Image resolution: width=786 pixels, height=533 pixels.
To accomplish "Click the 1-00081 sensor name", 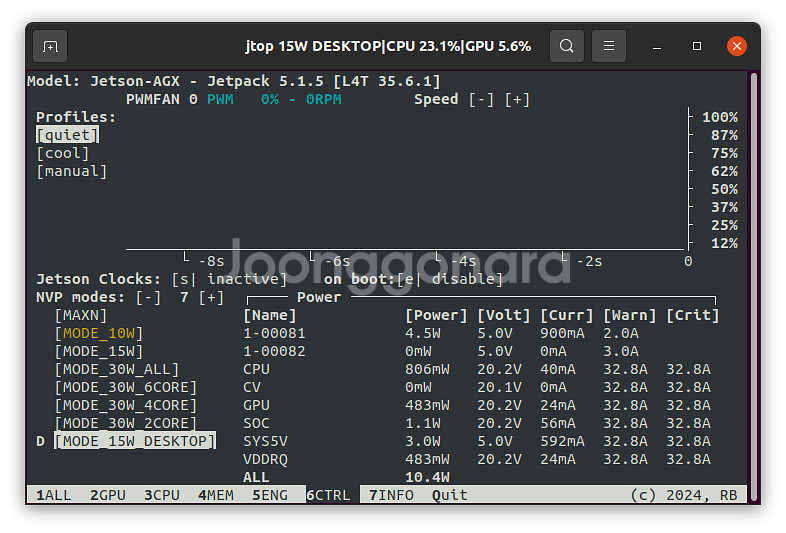I will pyautogui.click(x=274, y=333).
